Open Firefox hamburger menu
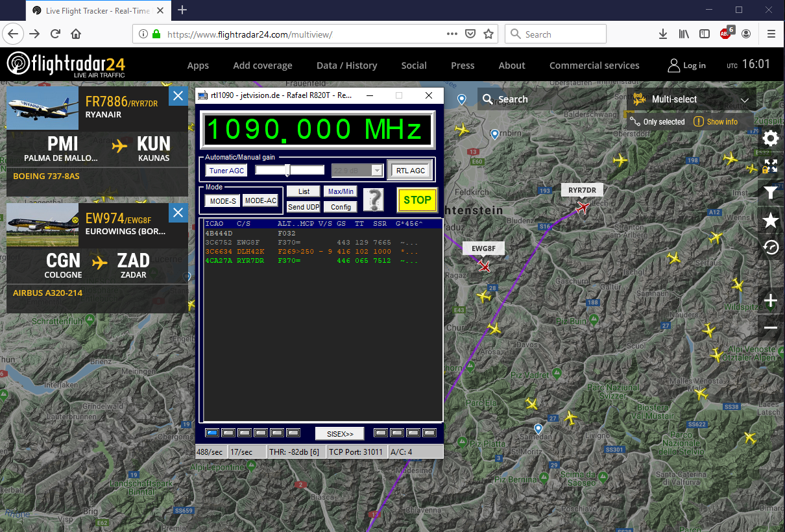The image size is (785, 532). coord(771,34)
